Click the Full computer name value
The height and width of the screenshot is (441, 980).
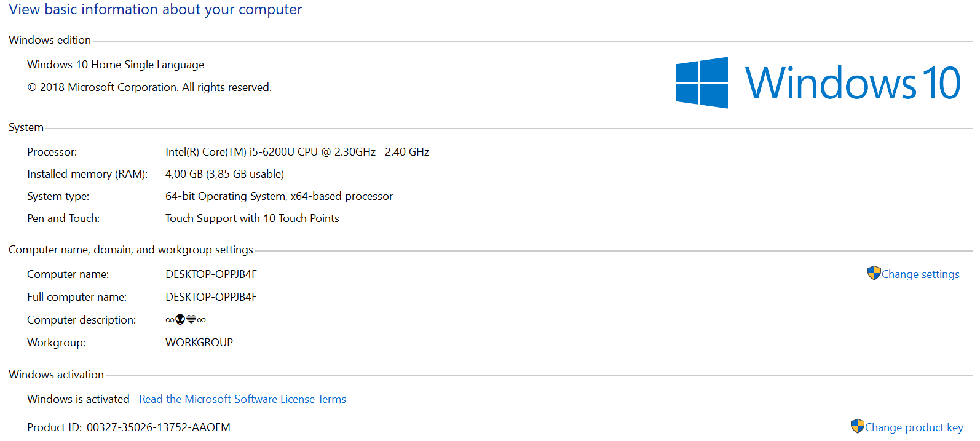pos(211,297)
